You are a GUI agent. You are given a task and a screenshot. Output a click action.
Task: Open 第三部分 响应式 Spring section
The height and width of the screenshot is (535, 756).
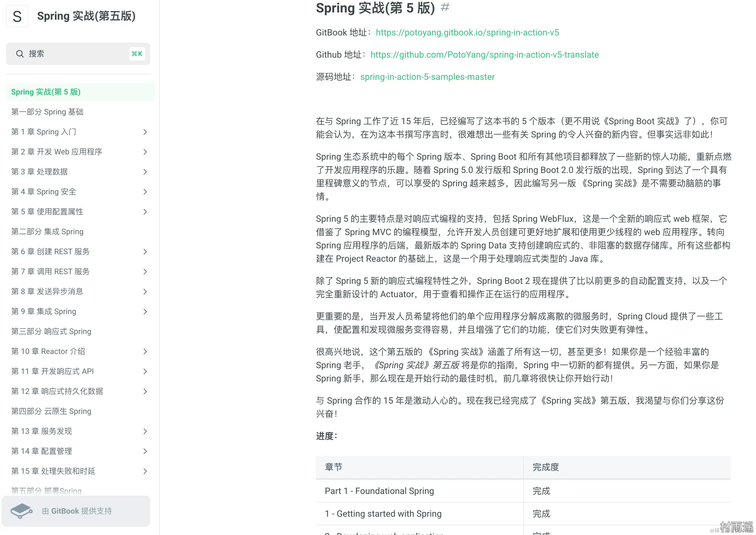click(51, 332)
